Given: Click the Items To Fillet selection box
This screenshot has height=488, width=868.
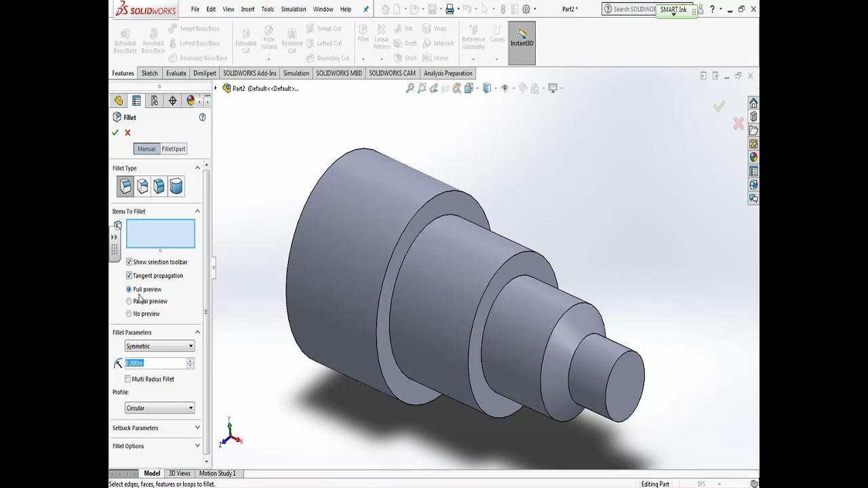Looking at the screenshot, I should [160, 234].
